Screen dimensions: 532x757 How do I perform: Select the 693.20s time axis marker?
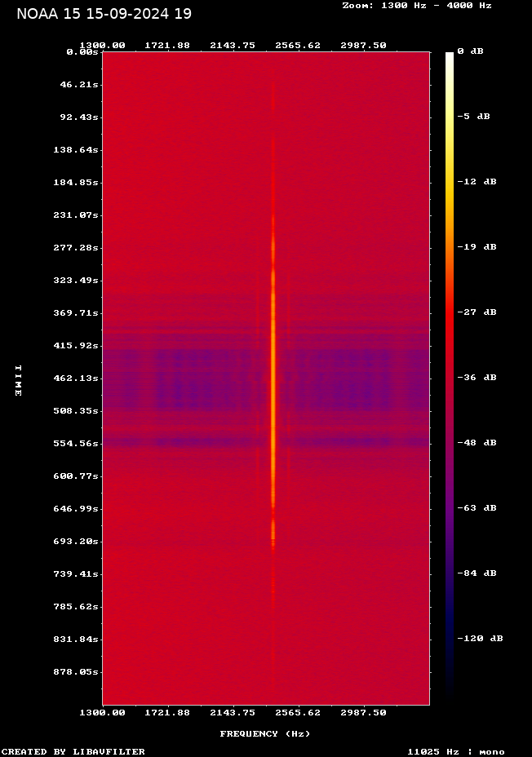(x=79, y=541)
